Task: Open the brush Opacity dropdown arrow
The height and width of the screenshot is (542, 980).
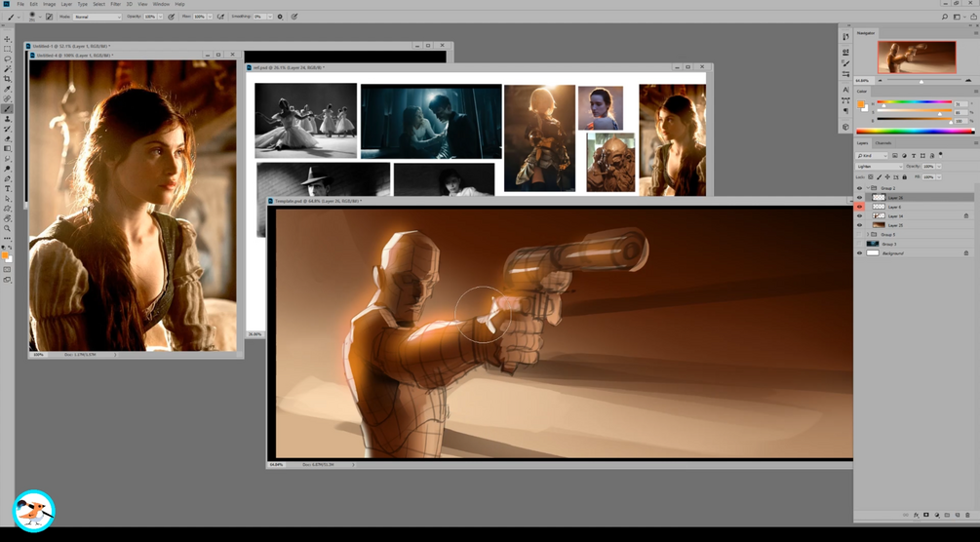Action: (x=161, y=17)
